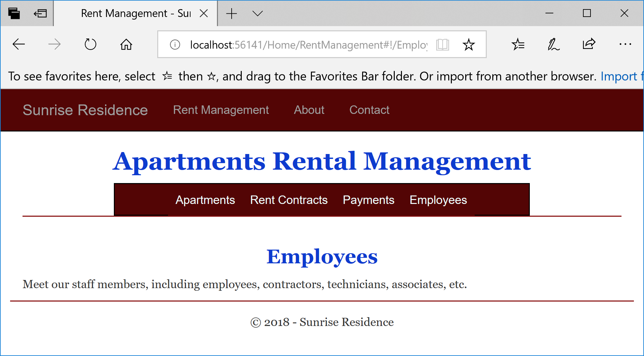Click the Import favorites link
This screenshot has width=644, height=356.
(x=622, y=76)
